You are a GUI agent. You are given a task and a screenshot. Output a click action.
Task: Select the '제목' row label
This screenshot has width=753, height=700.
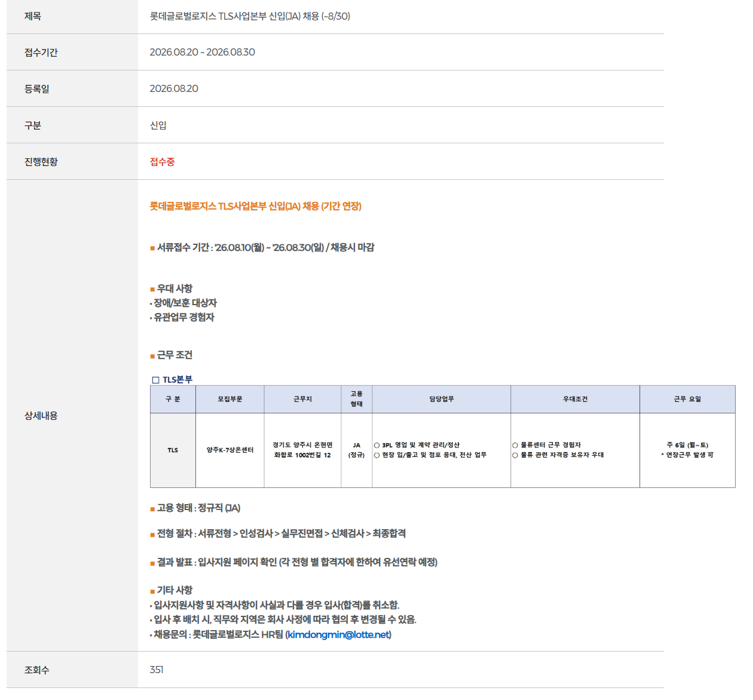(x=33, y=16)
